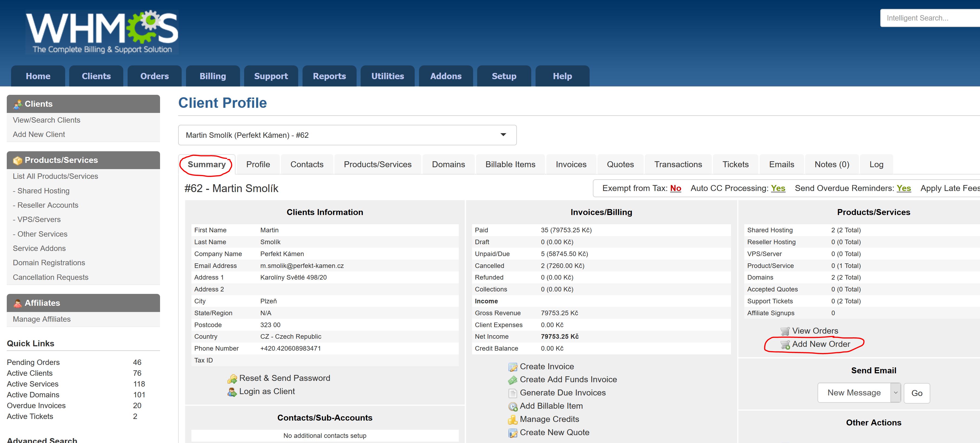Open the client selector dropdown
The width and height of the screenshot is (980, 443).
click(x=503, y=135)
